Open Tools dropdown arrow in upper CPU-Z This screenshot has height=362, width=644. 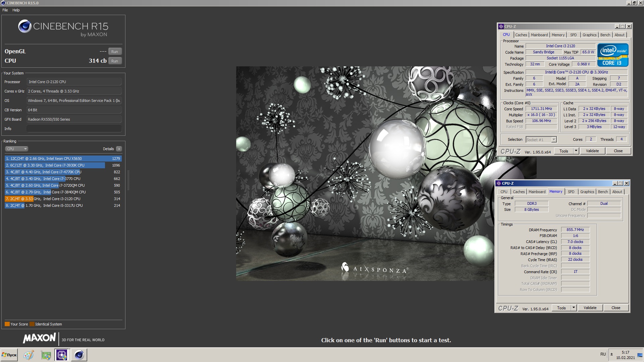[x=576, y=151]
